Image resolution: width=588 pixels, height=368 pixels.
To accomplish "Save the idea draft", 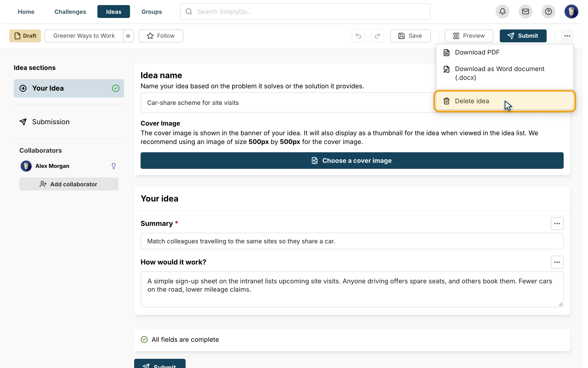I will point(410,36).
